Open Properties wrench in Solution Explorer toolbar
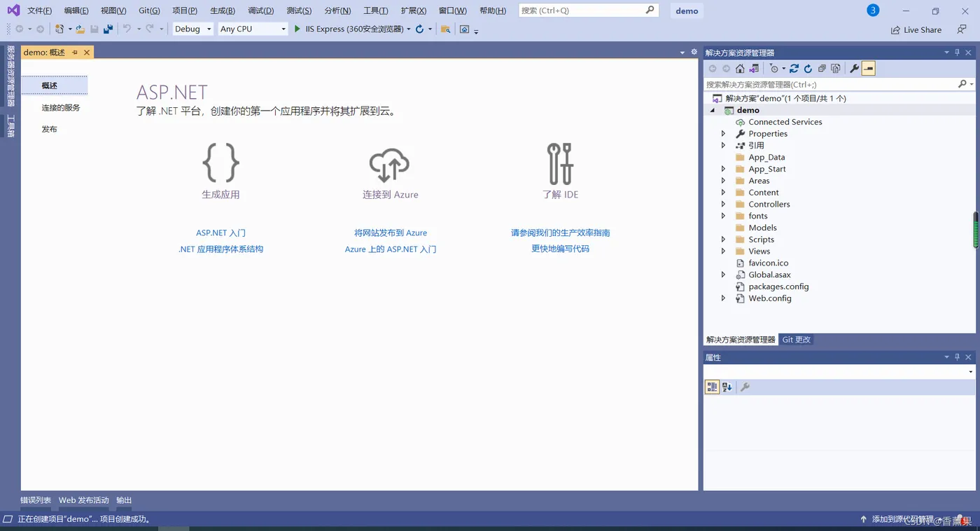980x531 pixels. click(854, 69)
